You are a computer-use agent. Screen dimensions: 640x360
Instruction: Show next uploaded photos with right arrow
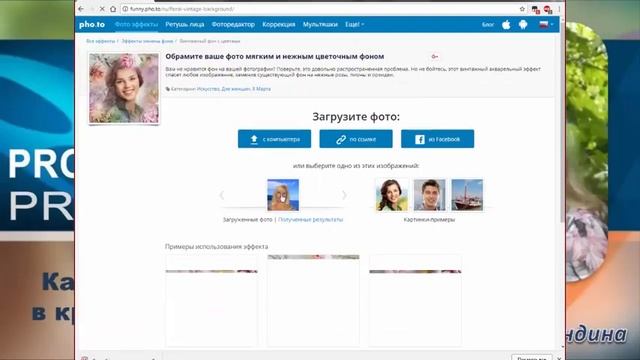click(344, 195)
